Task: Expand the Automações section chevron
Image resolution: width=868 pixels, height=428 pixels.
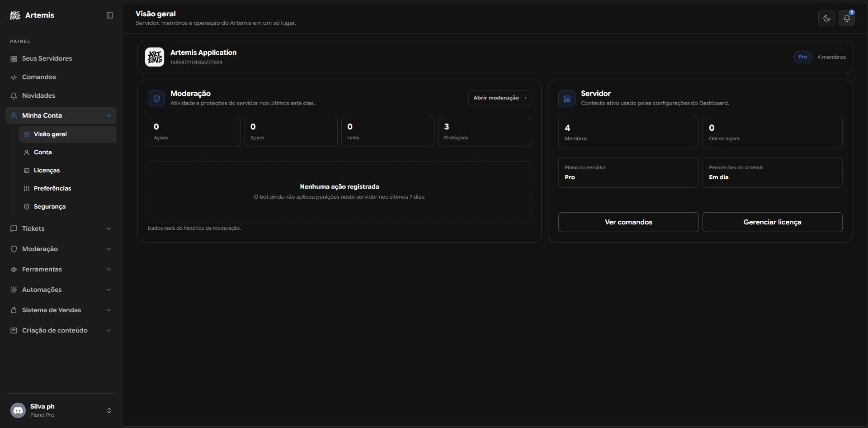Action: tap(109, 290)
